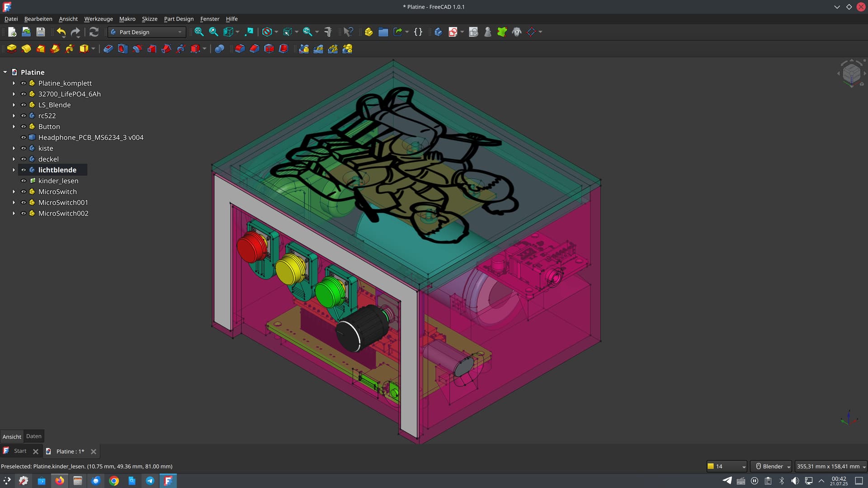This screenshot has height=488, width=868.
Task: Click the Boolean operation icon
Action: point(219,49)
